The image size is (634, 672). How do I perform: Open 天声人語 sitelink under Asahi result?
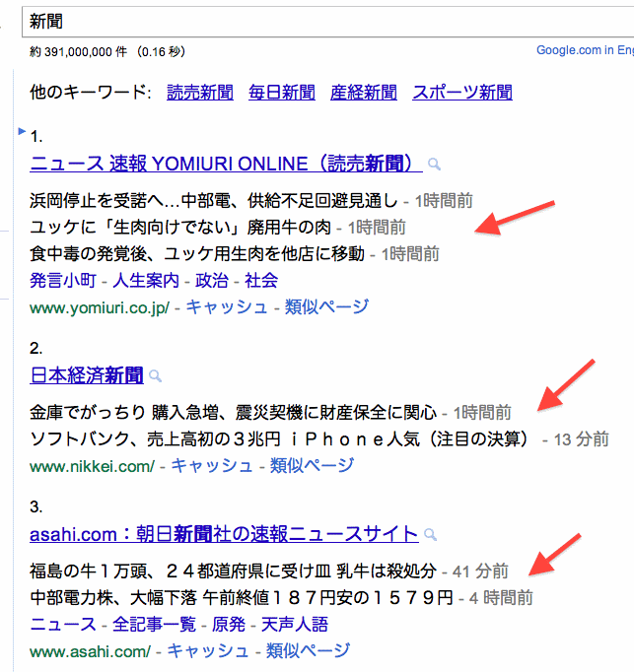[294, 625]
